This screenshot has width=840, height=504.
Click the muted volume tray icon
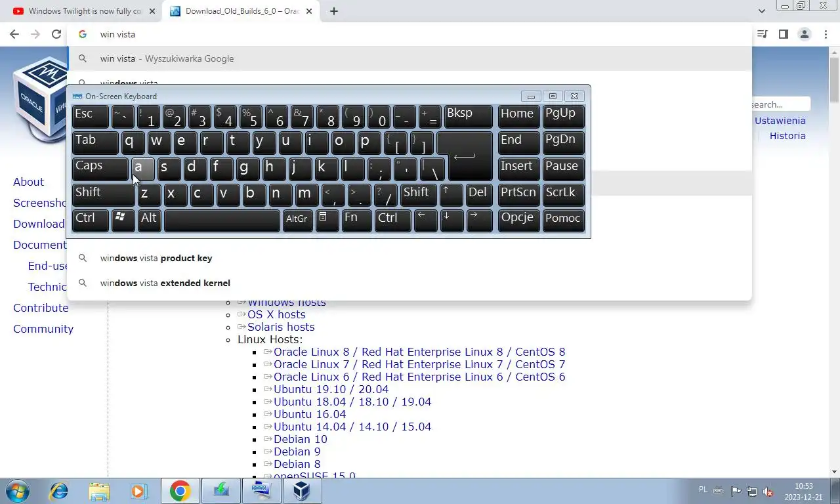click(768, 491)
